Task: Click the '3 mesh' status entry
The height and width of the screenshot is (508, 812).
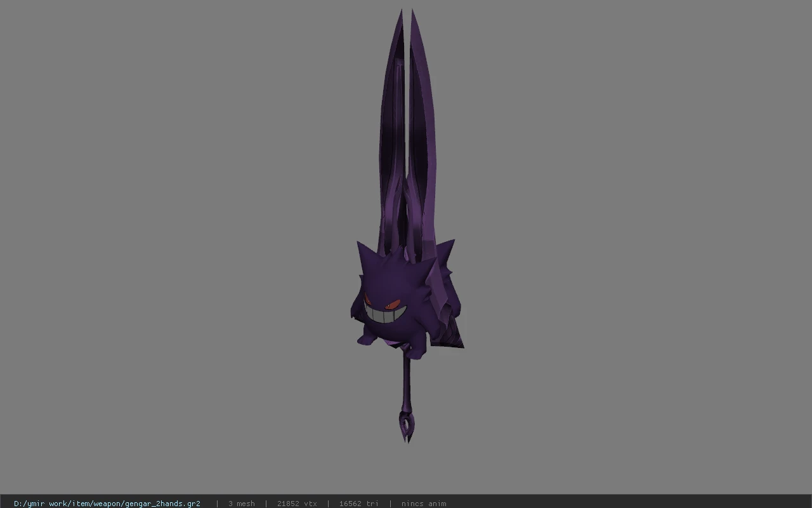Action: (242, 504)
